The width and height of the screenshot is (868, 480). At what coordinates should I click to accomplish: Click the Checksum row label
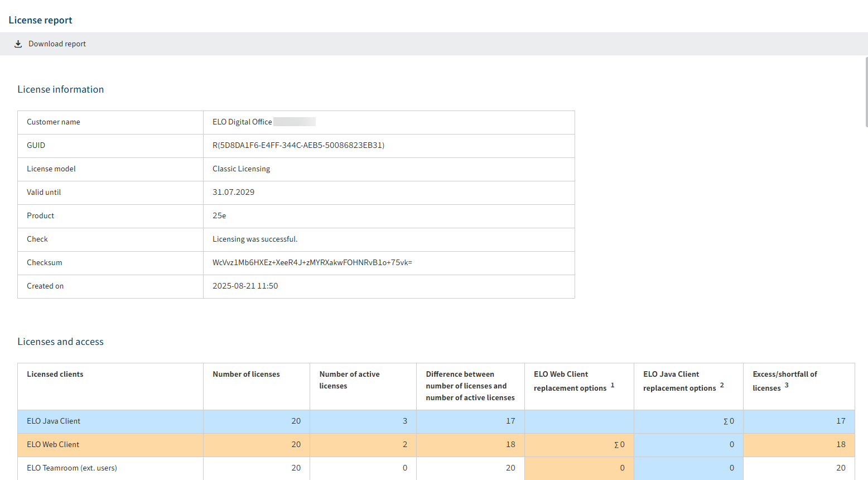coord(45,263)
